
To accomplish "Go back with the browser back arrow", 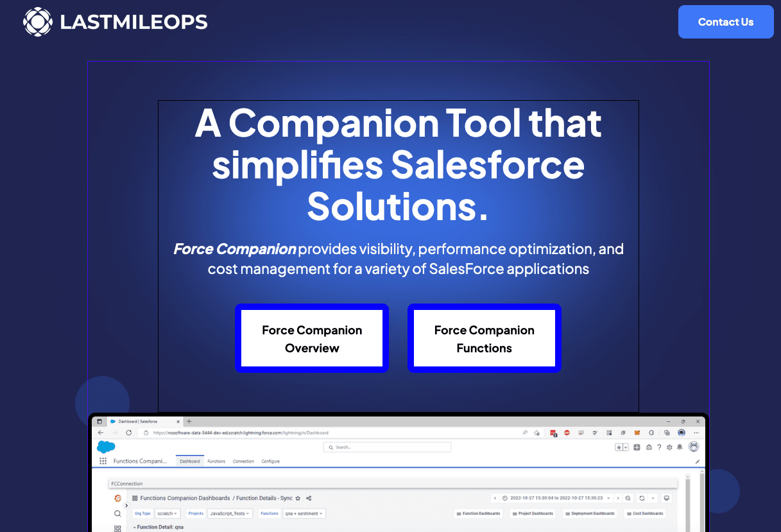I will [101, 433].
